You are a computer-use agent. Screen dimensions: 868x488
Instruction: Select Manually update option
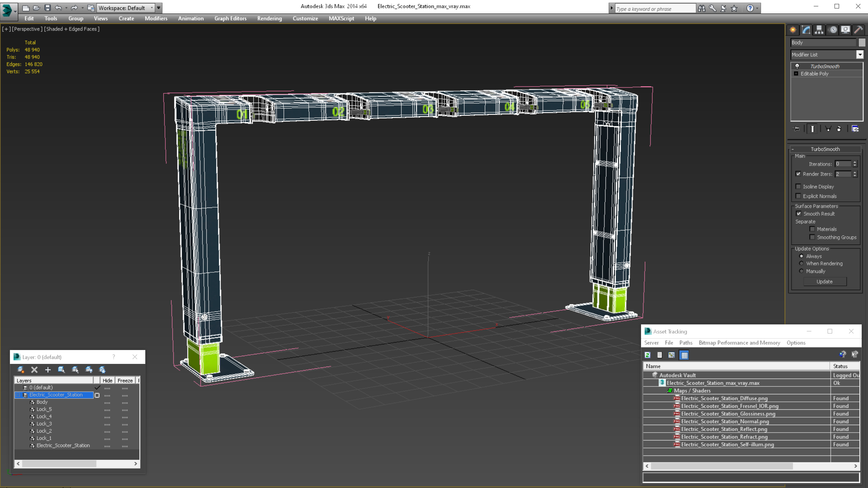click(801, 271)
